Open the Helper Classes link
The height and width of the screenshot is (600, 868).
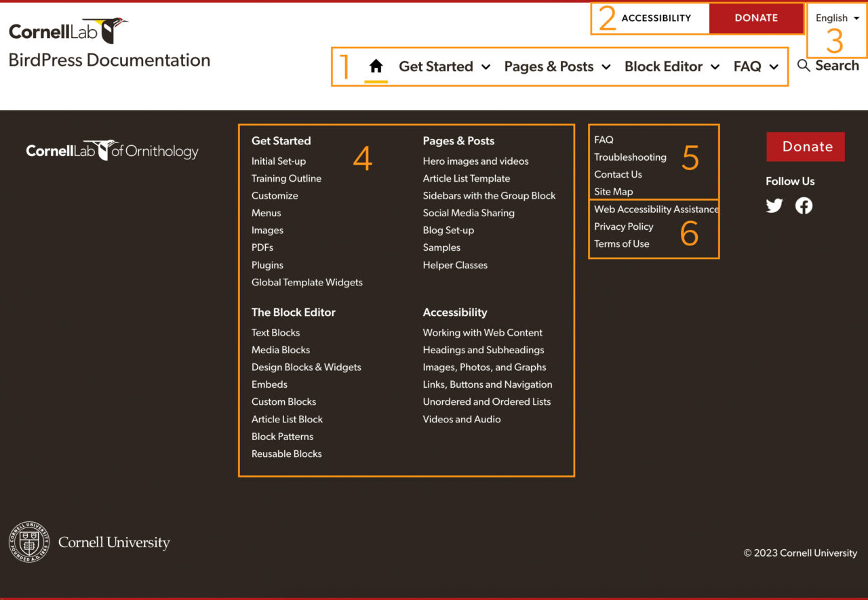click(x=455, y=265)
